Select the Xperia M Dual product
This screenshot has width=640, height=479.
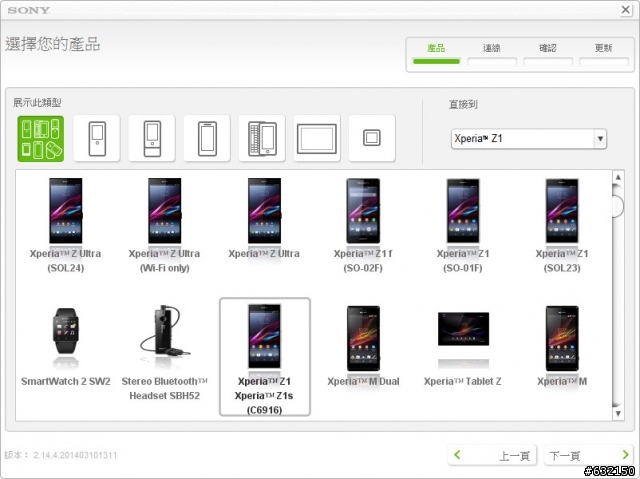[x=363, y=346]
